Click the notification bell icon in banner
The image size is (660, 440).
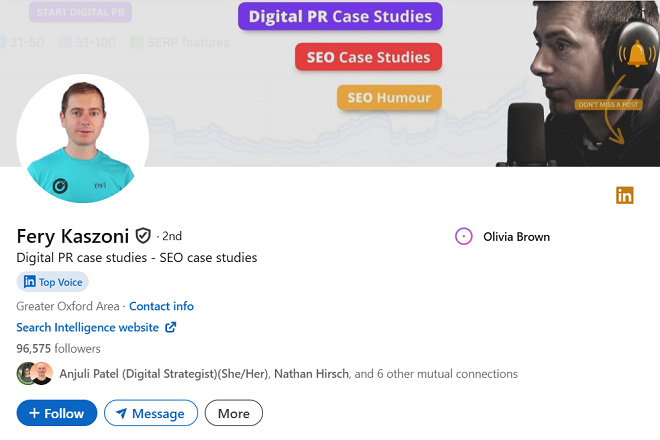(637, 54)
